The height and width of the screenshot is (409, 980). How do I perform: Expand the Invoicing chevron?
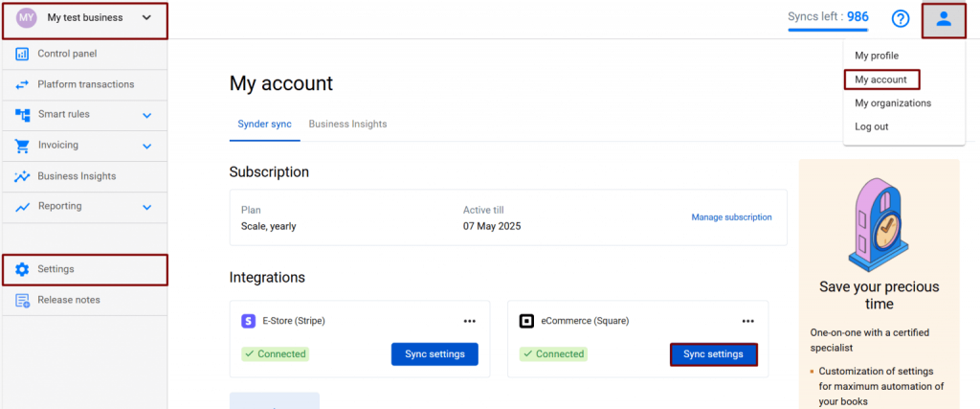point(146,147)
